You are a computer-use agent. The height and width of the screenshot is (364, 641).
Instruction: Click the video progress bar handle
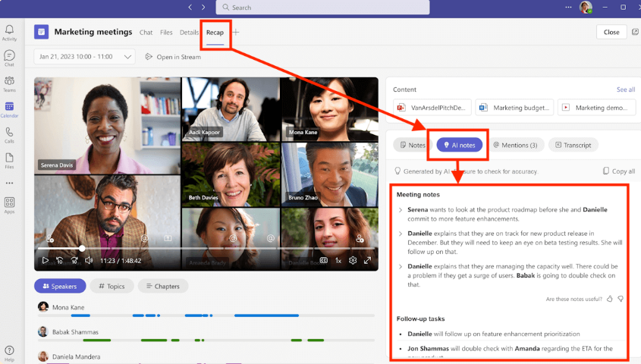(x=82, y=248)
